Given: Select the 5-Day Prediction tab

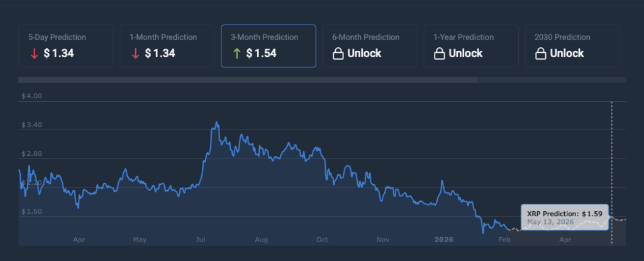Looking at the screenshot, I should point(65,46).
